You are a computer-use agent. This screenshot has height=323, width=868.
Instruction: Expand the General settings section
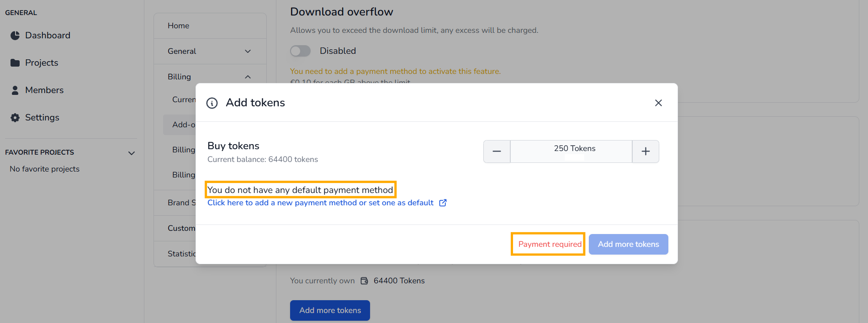coord(248,52)
